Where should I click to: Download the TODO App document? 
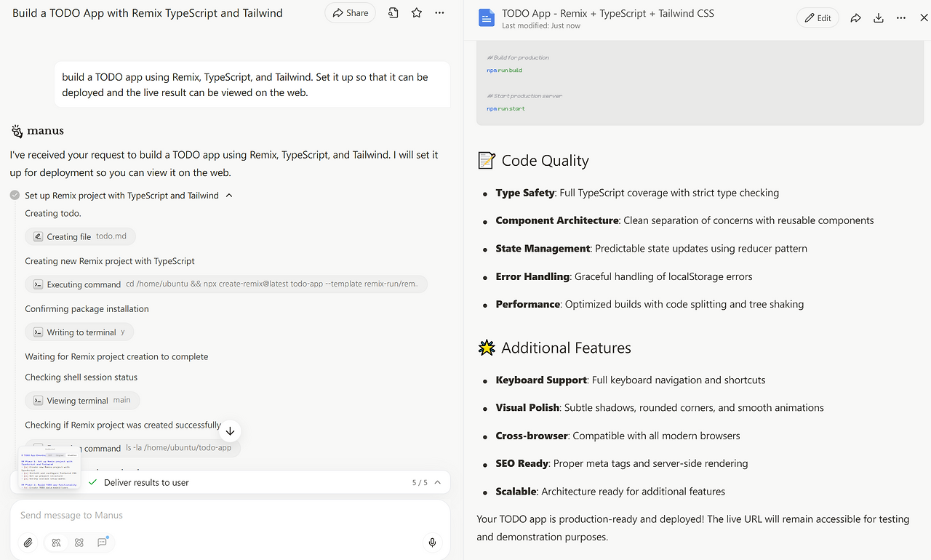tap(879, 18)
